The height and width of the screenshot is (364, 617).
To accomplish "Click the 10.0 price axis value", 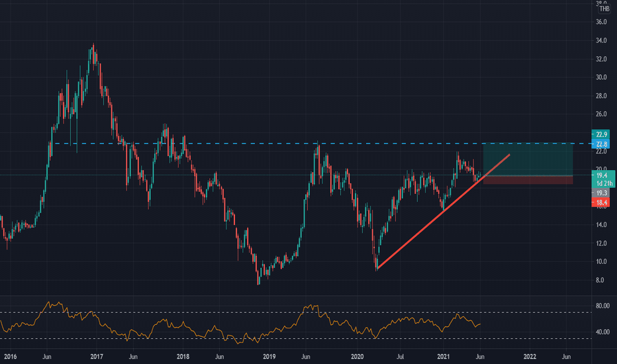I will pyautogui.click(x=601, y=261).
